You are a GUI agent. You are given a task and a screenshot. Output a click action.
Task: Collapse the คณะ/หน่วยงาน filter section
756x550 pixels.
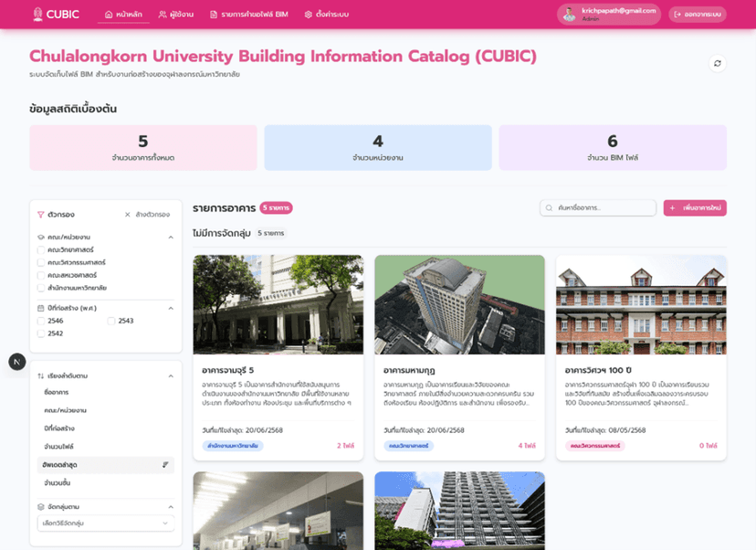(171, 238)
